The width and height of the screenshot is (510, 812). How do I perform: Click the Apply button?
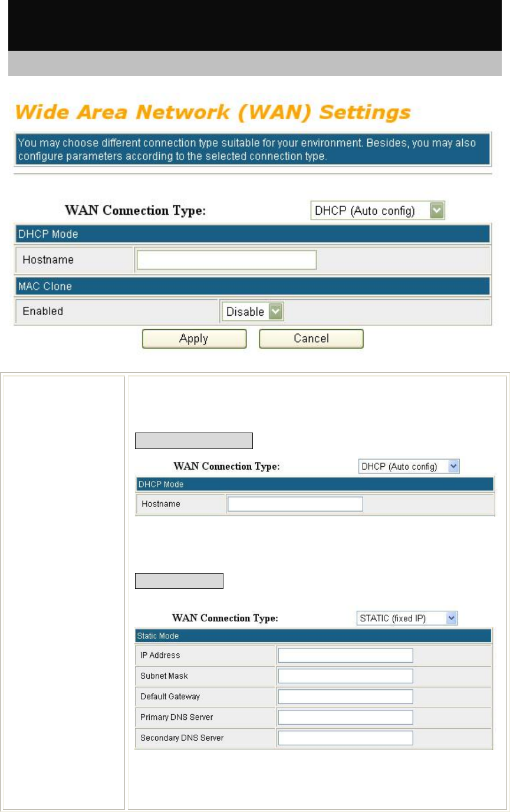194,339
